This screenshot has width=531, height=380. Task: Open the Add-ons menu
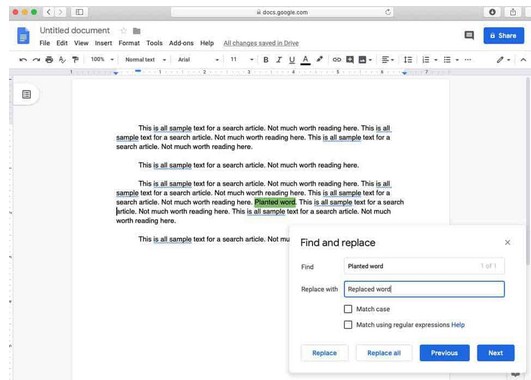181,43
